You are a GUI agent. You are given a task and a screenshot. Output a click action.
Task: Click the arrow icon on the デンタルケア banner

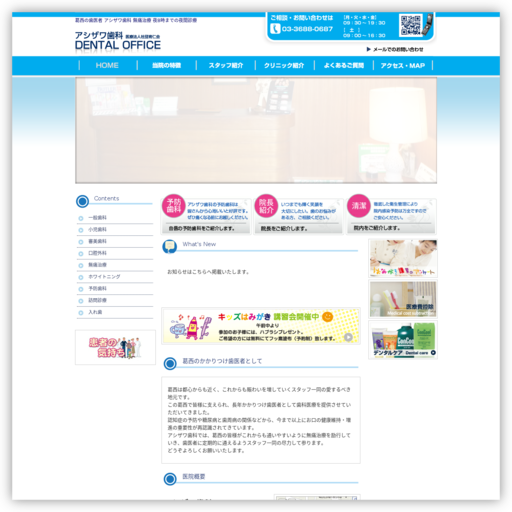433,353
